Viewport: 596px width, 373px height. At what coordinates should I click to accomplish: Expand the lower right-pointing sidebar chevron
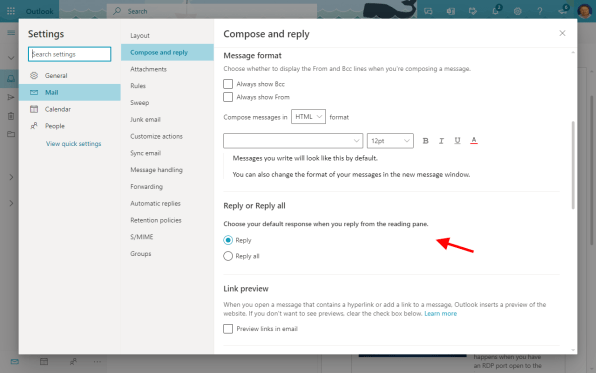(x=11, y=203)
